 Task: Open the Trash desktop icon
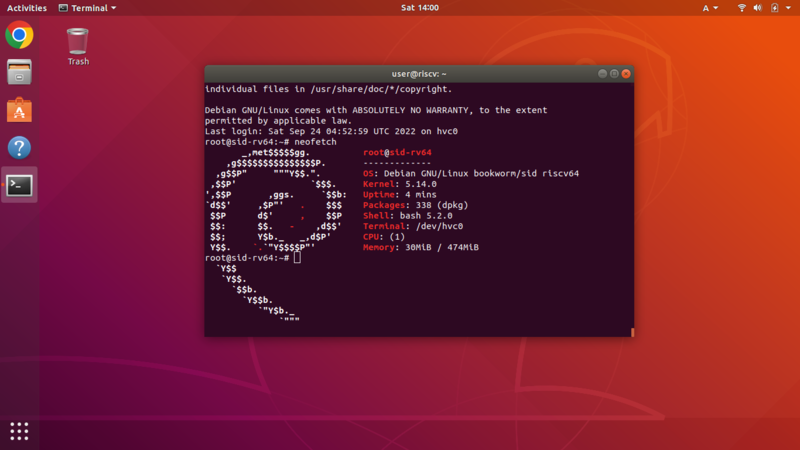[x=78, y=47]
